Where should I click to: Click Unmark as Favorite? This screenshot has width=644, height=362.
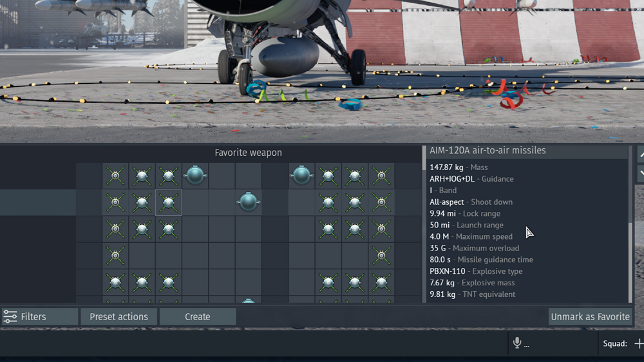tap(590, 316)
